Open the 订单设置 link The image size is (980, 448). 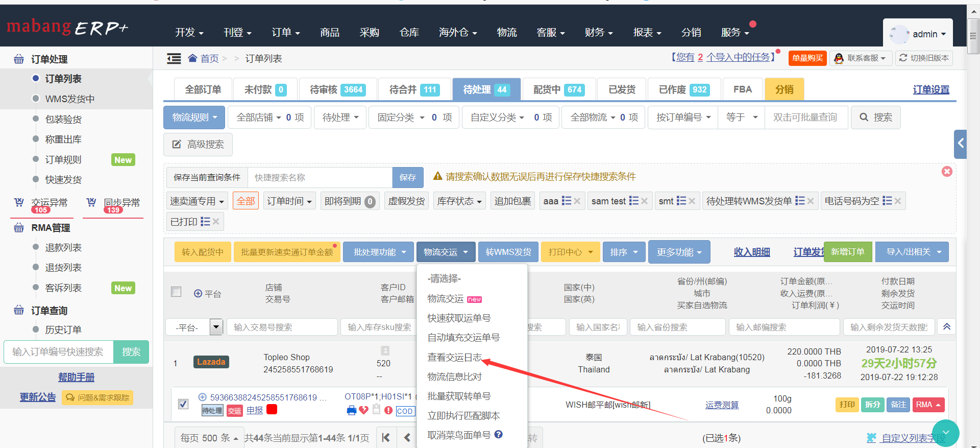(931, 89)
